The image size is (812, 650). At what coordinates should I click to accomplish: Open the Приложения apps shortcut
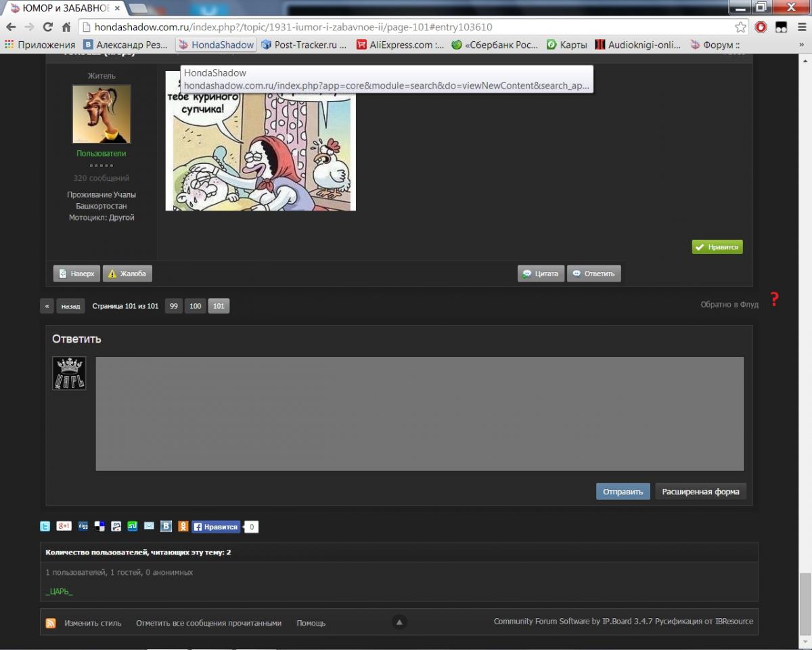click(x=40, y=45)
